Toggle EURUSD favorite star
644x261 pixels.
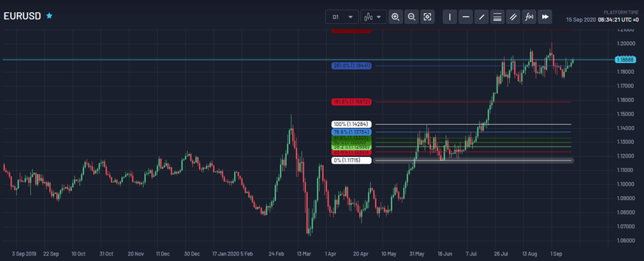[x=49, y=16]
